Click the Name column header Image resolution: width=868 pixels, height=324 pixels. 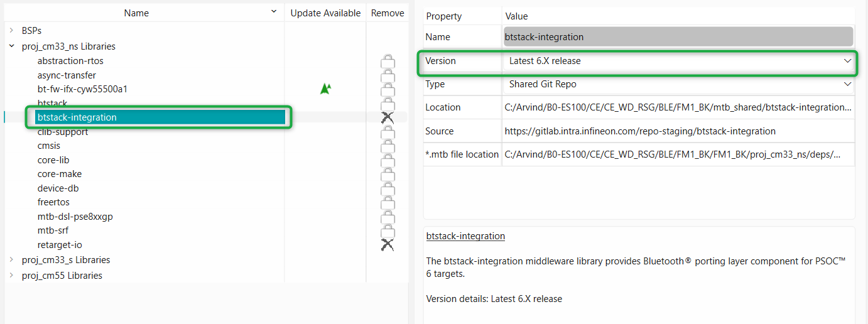[136, 13]
